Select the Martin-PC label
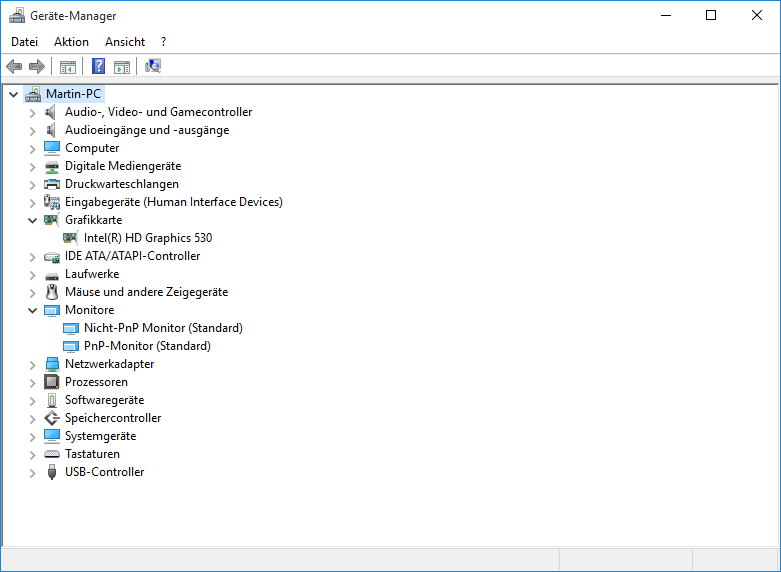Viewport: 781px width, 572px height. tap(73, 94)
